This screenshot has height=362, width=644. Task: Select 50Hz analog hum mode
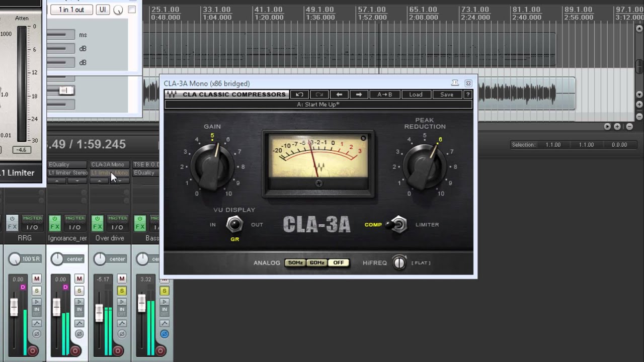[x=295, y=262]
